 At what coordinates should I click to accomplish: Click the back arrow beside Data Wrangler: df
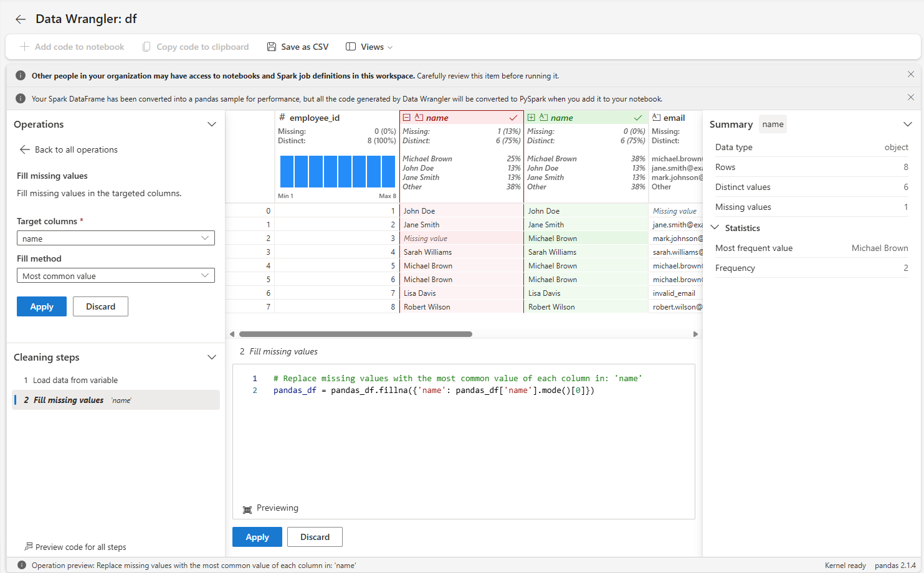(20, 19)
